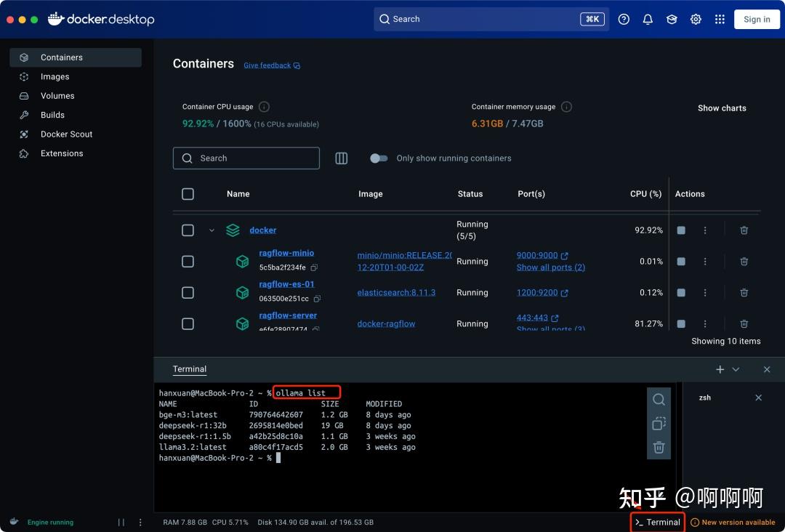785x532 pixels.
Task: Delete the ragflow-minio container
Action: tap(744, 261)
